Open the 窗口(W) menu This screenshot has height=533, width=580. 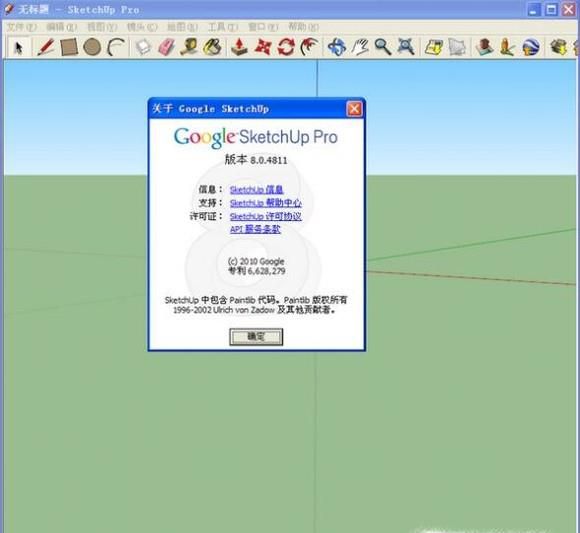[263, 27]
